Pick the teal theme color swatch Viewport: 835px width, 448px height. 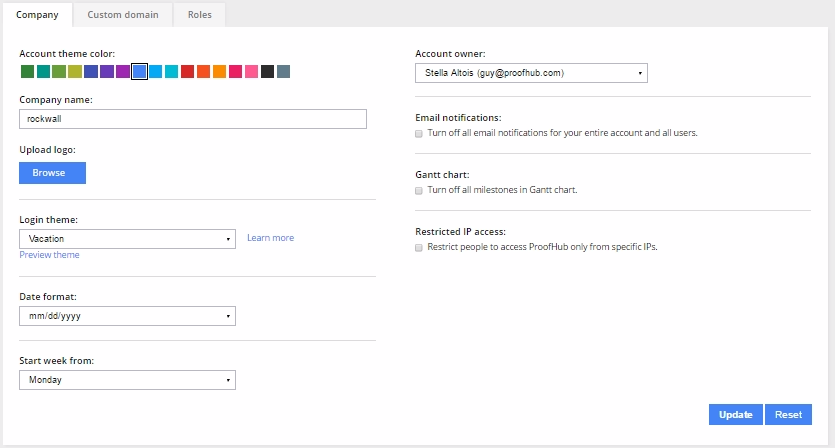click(x=43, y=71)
